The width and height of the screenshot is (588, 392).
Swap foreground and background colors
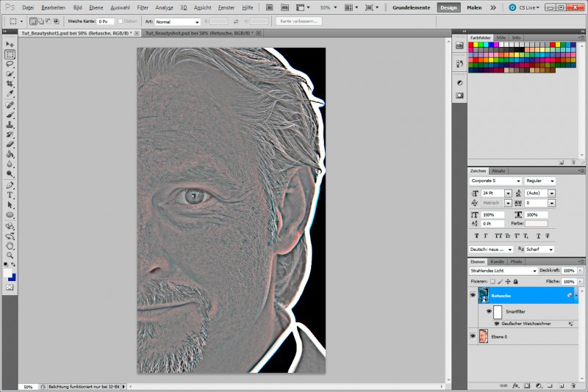(x=13, y=264)
